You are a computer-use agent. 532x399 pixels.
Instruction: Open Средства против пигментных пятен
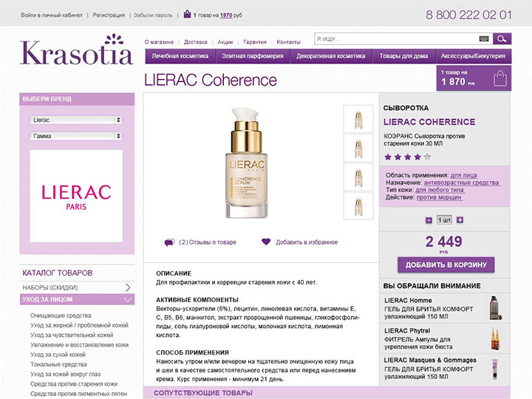click(x=78, y=394)
